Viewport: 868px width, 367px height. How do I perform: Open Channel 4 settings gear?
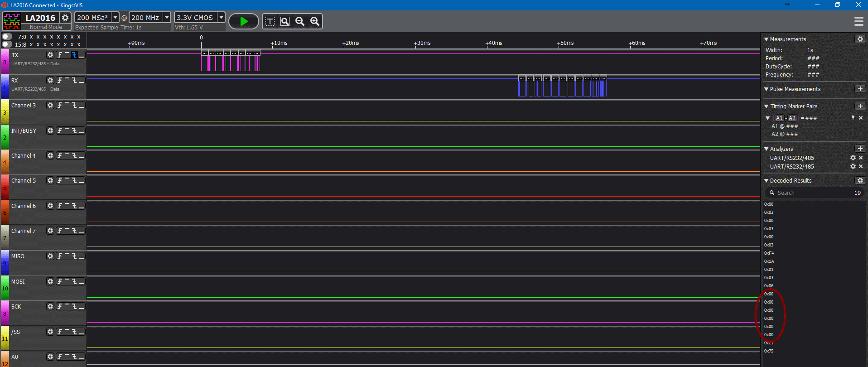coord(50,155)
